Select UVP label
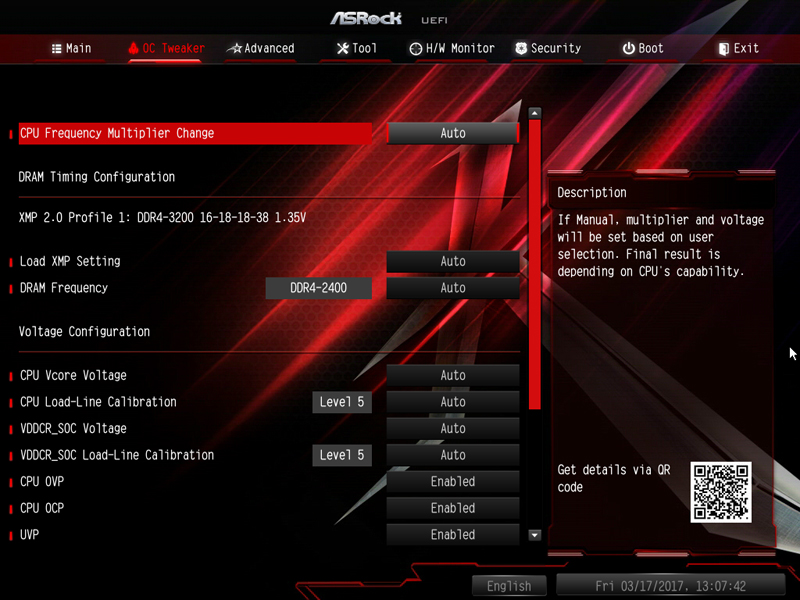Viewport: 800px width, 600px height. coord(30,535)
